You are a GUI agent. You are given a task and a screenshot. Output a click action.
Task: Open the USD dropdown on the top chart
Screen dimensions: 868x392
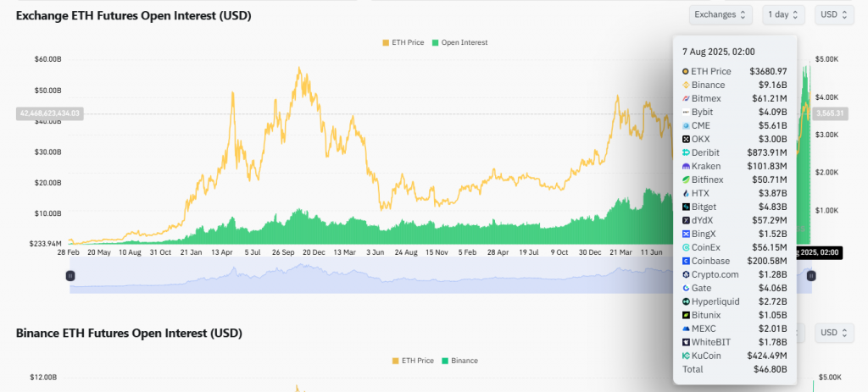[833, 14]
